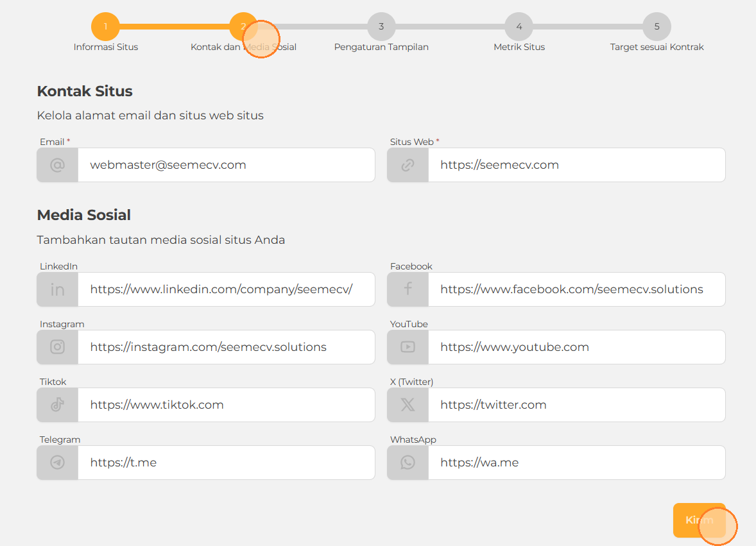Click the Facebook icon
The image size is (756, 546).
(x=408, y=289)
